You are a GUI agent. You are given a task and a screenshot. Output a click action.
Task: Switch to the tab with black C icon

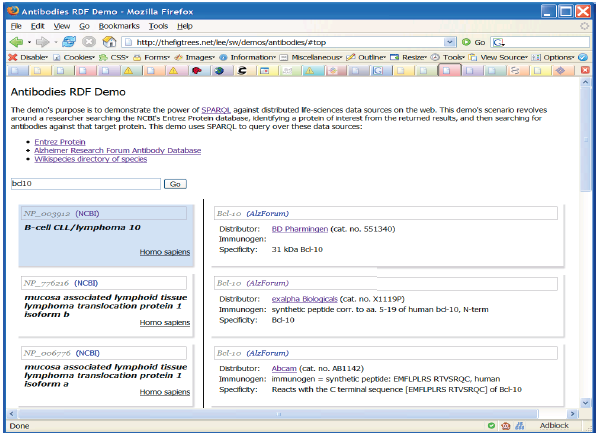242,71
